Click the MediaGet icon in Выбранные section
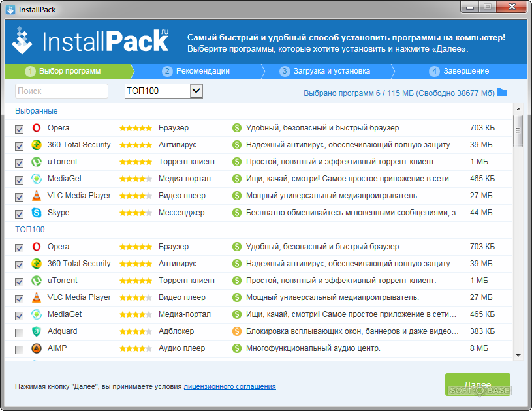The width and height of the screenshot is (532, 411). point(37,179)
